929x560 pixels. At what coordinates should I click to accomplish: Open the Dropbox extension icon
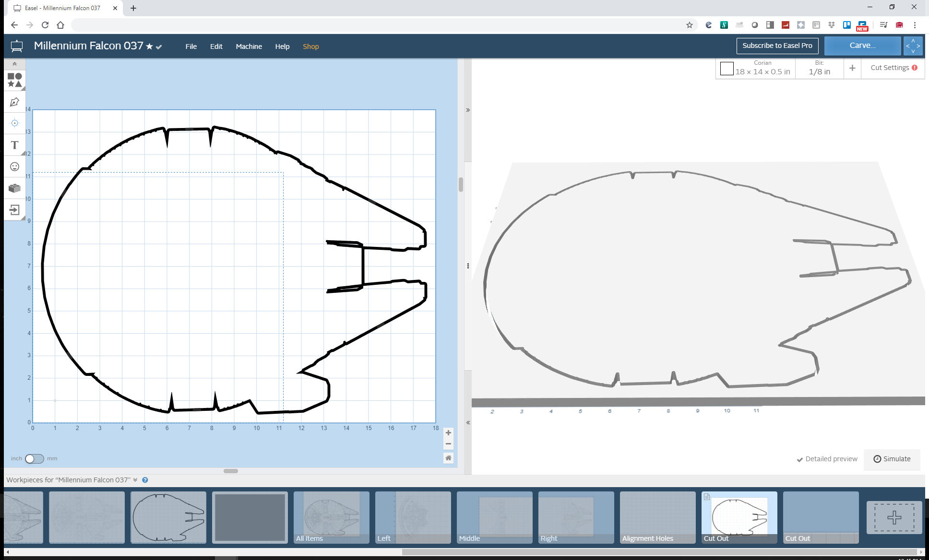(x=832, y=25)
